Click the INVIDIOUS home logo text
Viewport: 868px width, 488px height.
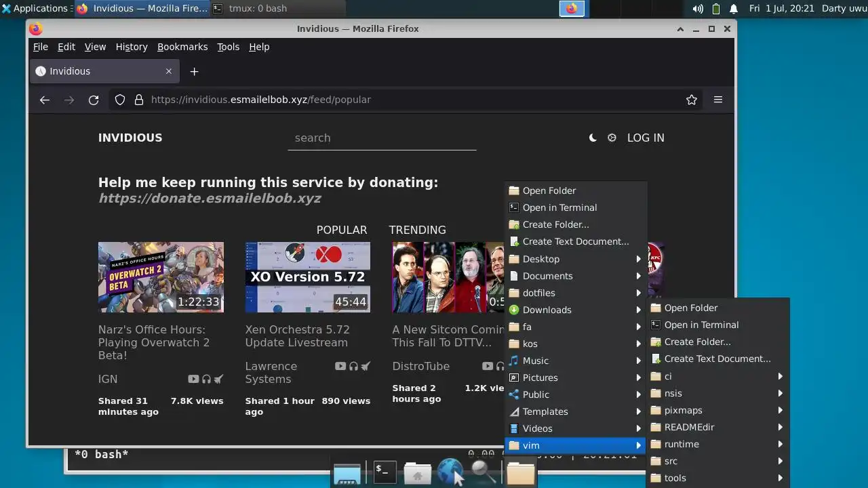pyautogui.click(x=130, y=138)
